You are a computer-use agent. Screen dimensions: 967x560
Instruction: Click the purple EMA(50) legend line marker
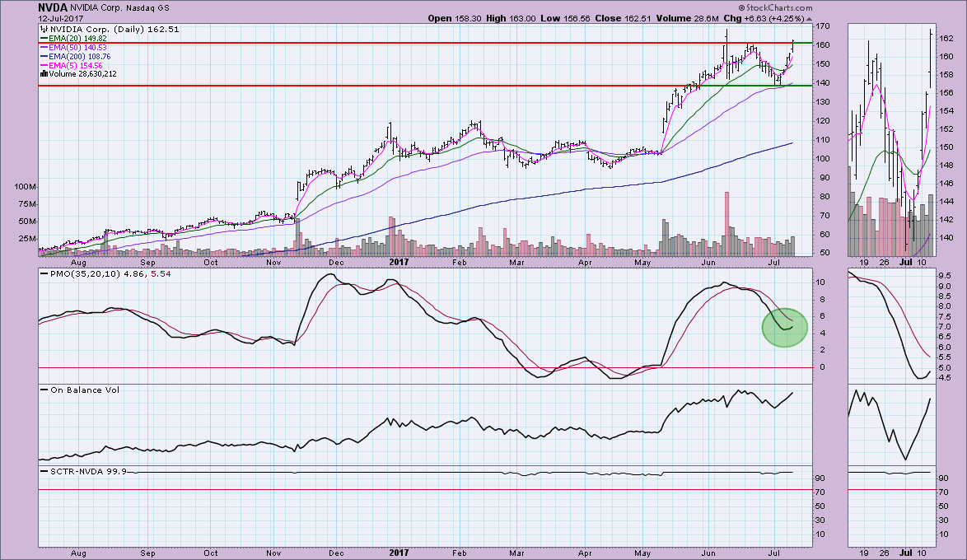click(44, 46)
